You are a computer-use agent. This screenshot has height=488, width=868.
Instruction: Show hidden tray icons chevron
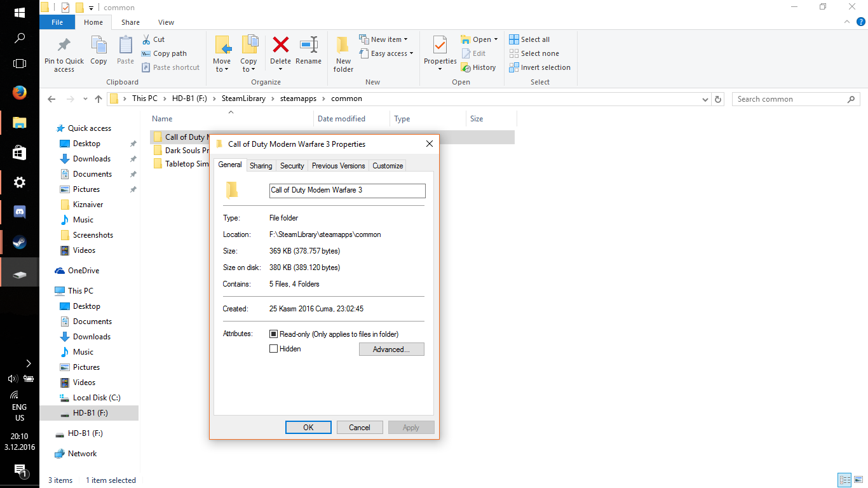coord(28,363)
